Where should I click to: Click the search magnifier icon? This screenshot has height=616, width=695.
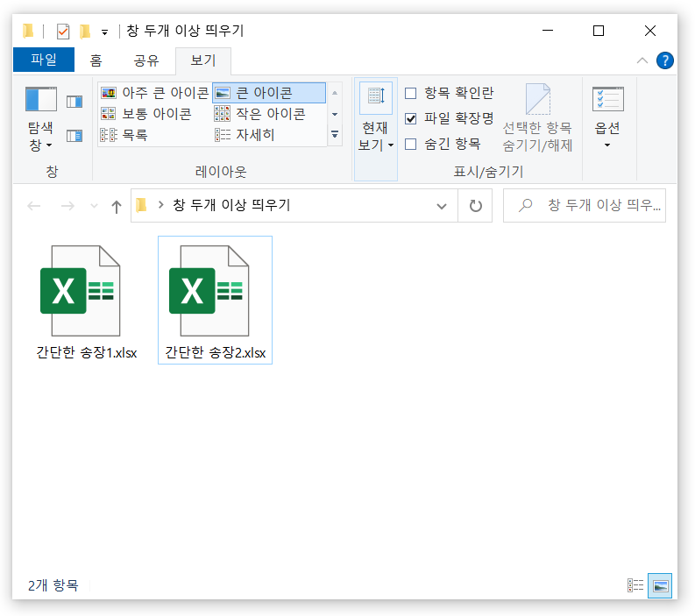coord(525,205)
